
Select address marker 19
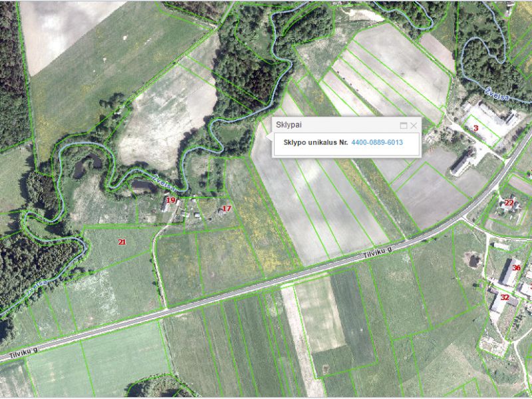pyautogui.click(x=171, y=200)
